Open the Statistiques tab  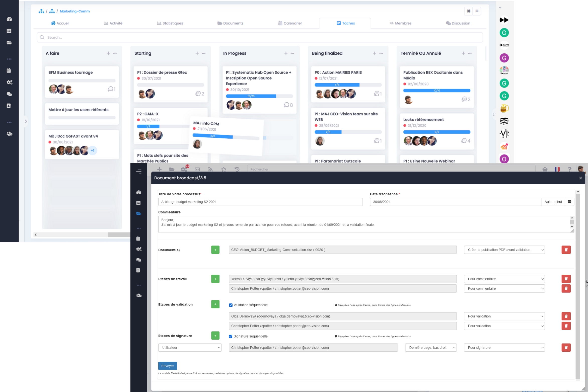click(x=170, y=23)
